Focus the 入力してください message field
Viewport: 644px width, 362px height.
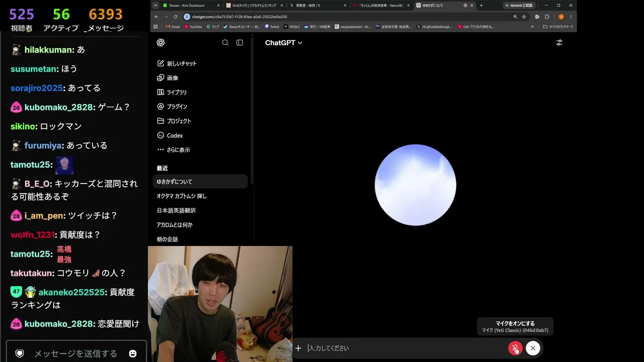tap(406, 348)
